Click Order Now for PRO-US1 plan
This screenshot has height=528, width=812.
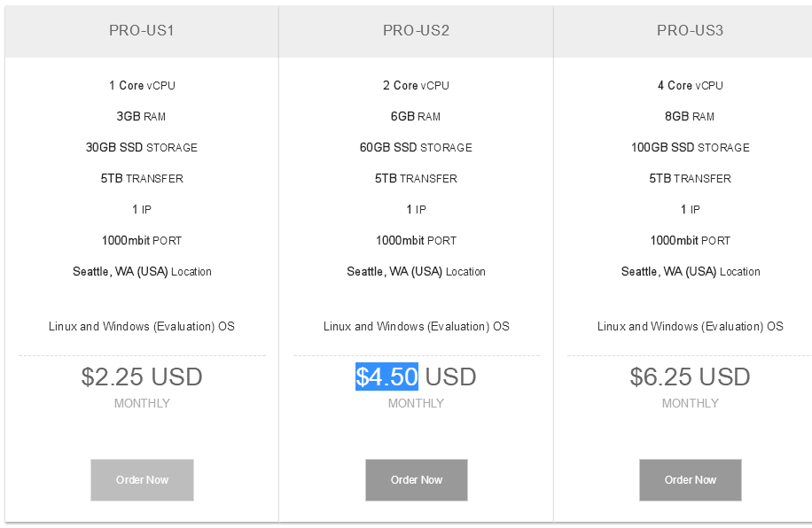(142, 480)
